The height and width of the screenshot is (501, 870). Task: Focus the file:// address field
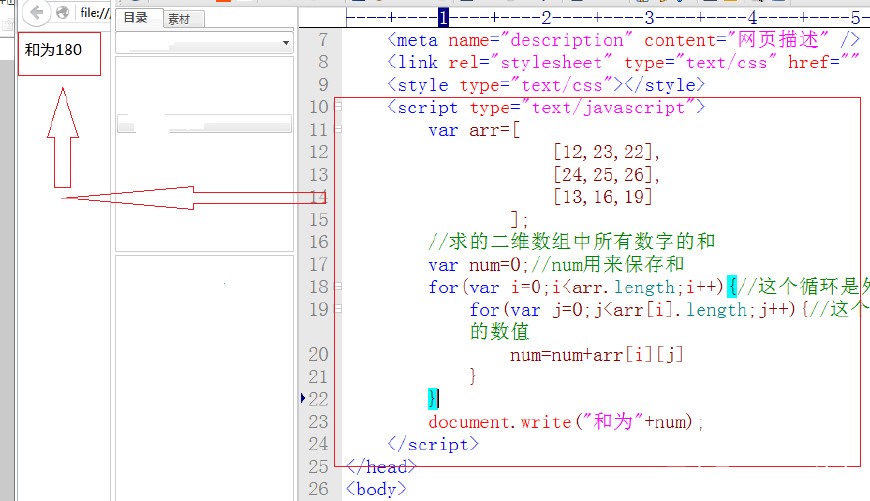[95, 12]
